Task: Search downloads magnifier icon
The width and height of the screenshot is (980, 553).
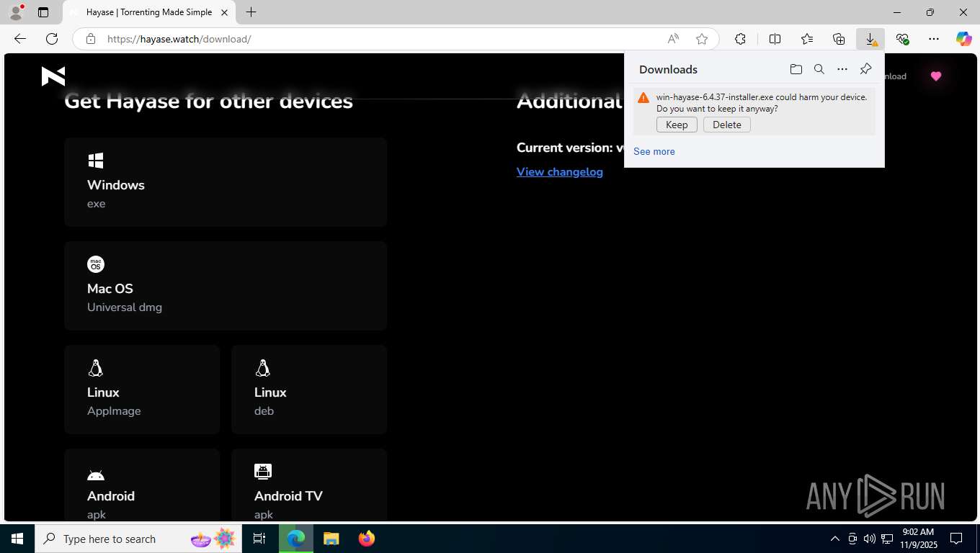Action: (819, 69)
